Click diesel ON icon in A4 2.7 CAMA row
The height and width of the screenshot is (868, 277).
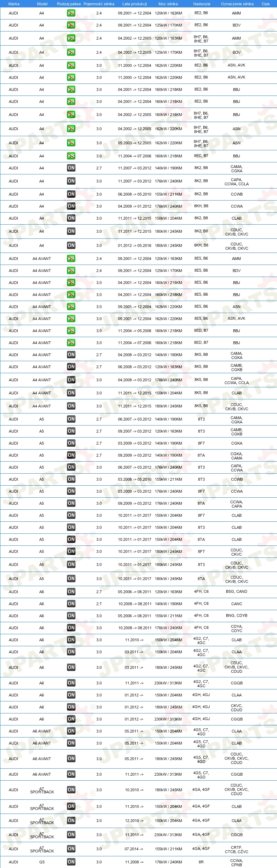71,168
